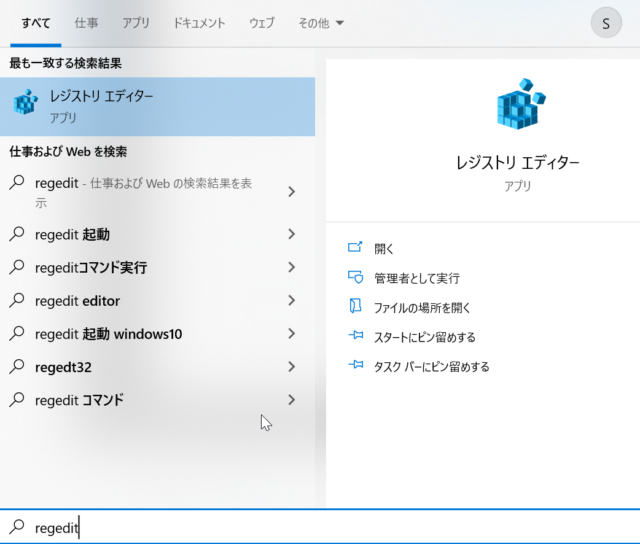Switch to the 仕事 tab

click(x=86, y=23)
